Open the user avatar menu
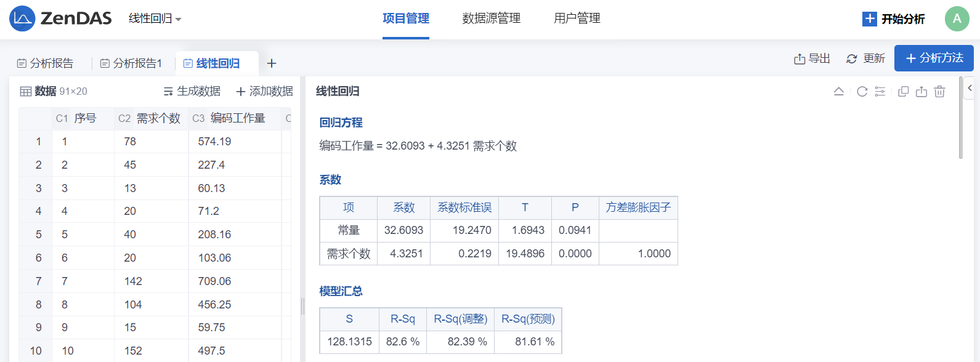The width and height of the screenshot is (980, 362). 957,18
